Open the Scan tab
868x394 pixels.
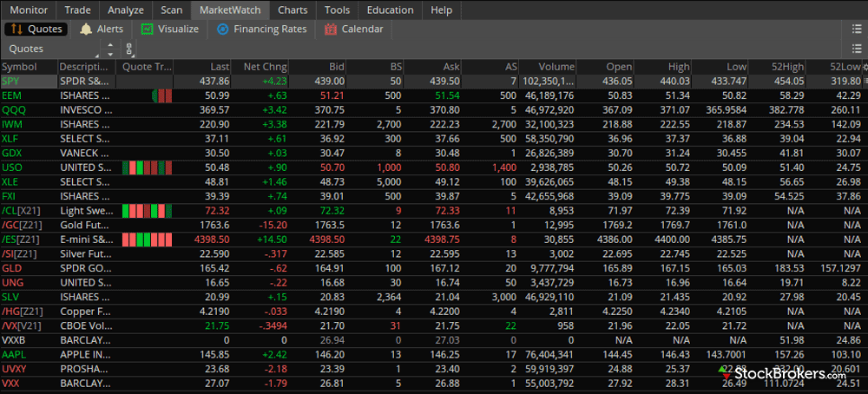click(x=172, y=10)
